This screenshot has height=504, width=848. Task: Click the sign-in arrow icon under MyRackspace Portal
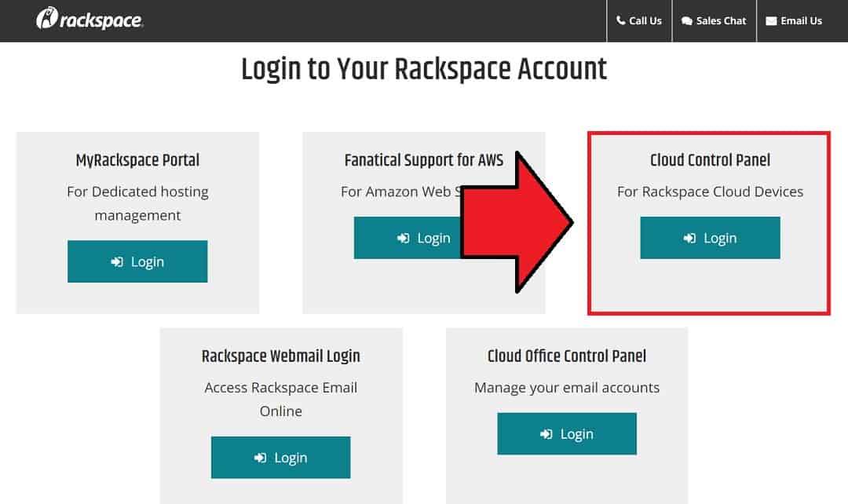(117, 261)
